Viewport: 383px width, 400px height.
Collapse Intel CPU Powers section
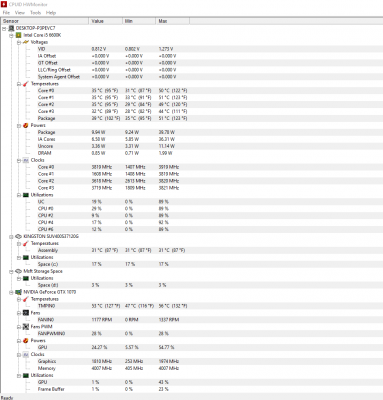(x=19, y=126)
